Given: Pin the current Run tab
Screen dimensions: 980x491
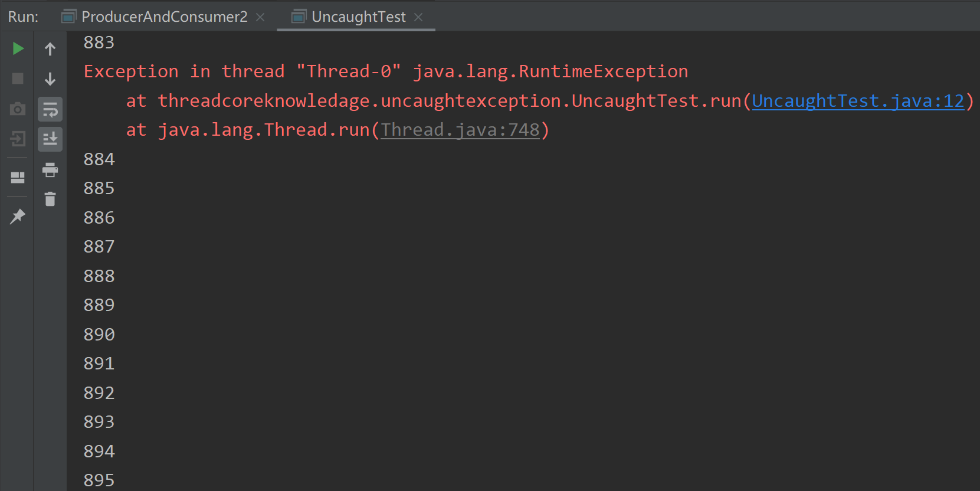Looking at the screenshot, I should [18, 217].
